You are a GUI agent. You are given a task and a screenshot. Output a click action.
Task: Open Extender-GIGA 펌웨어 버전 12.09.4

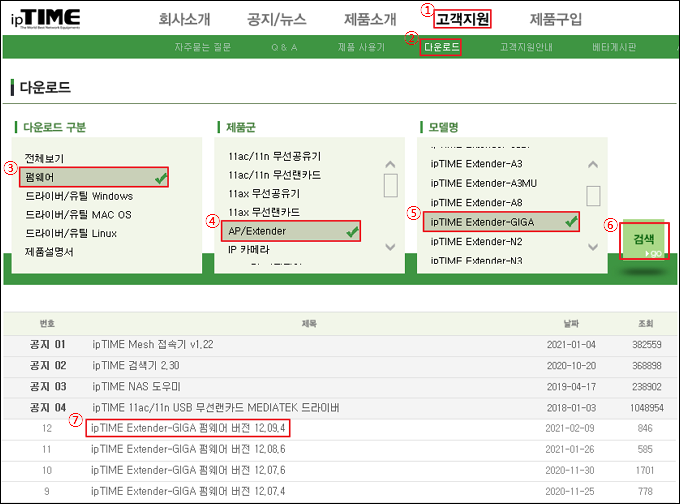coord(188,428)
